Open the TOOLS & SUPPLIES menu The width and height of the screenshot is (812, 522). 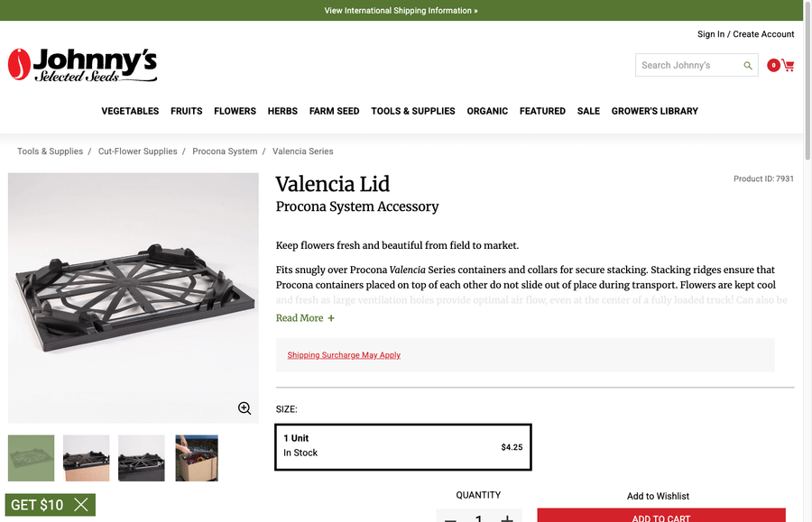click(x=412, y=111)
